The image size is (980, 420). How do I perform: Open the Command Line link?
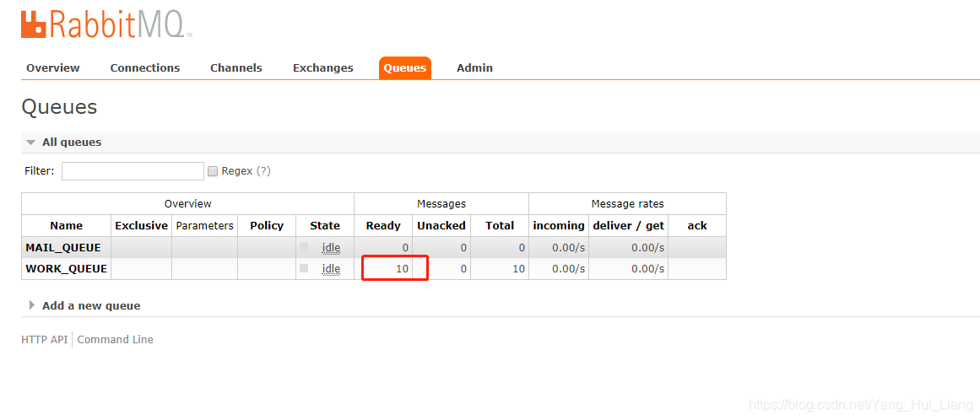coord(115,340)
